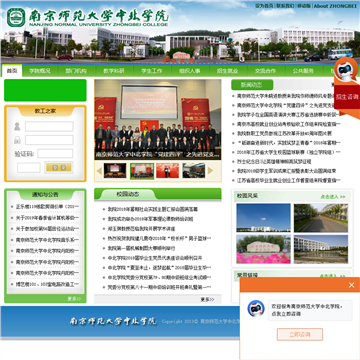Screen dimensions: 360x360
Task: Open the 校园动态 item 中北学院“夏至未止，逐梦起航”
Action: click(x=159, y=268)
